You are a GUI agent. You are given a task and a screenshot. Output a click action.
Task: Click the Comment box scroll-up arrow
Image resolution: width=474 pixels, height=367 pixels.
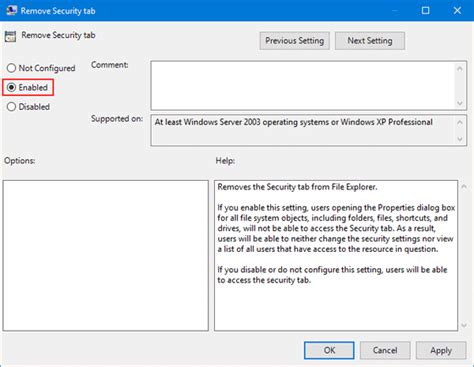pyautogui.click(x=460, y=69)
